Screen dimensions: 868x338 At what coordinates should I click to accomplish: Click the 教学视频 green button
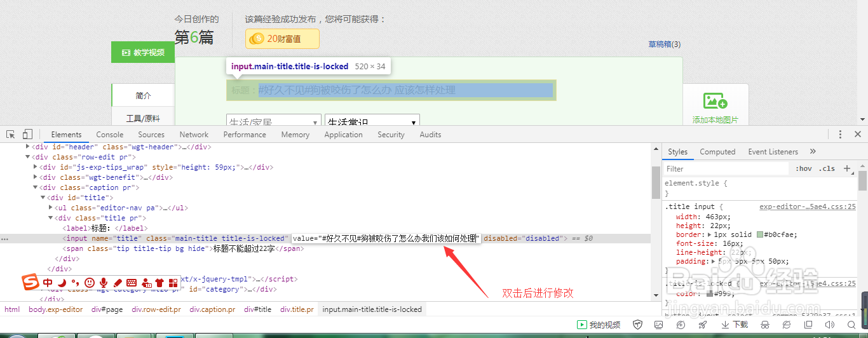click(x=143, y=52)
